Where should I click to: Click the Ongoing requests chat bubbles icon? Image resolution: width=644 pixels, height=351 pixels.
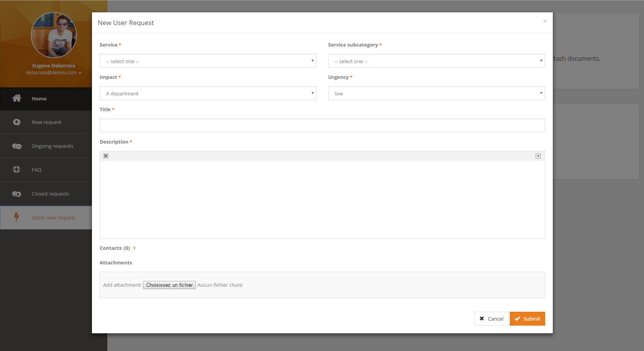pos(17,146)
